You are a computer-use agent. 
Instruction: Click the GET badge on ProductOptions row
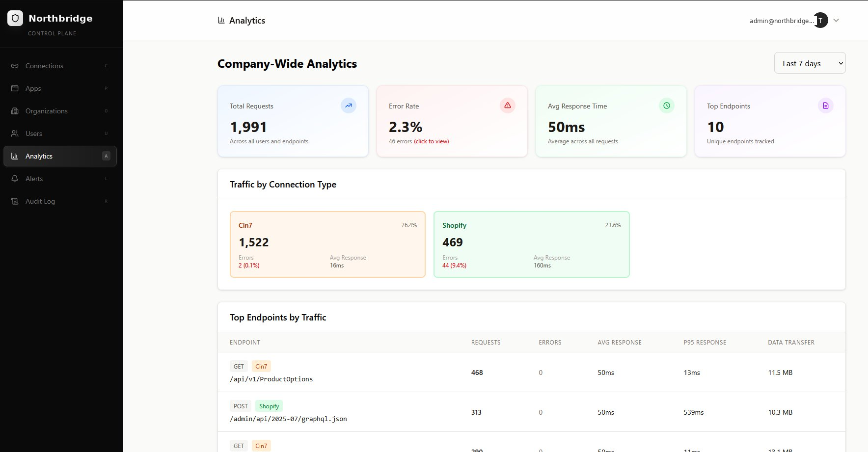pos(239,366)
